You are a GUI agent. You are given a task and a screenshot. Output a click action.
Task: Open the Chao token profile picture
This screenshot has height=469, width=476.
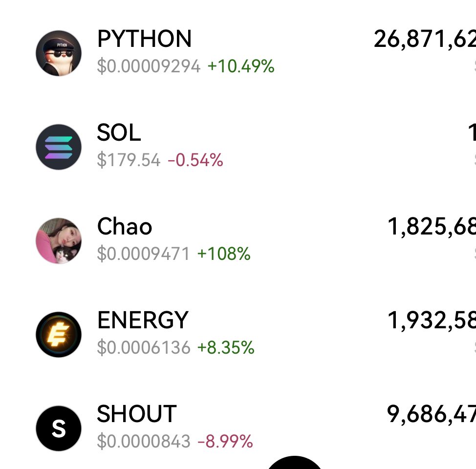tap(59, 241)
